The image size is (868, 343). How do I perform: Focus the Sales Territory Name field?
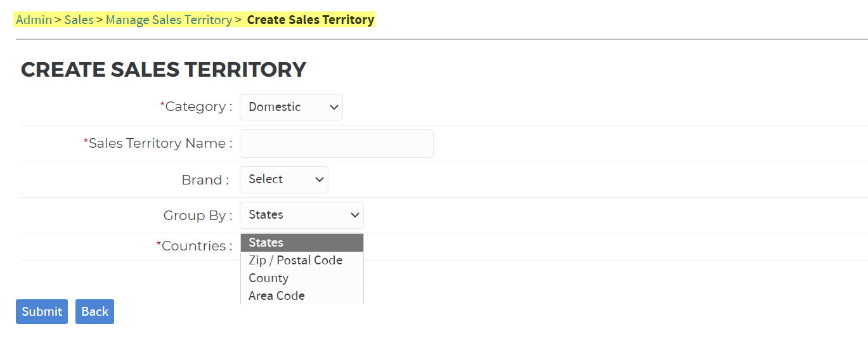[x=336, y=144]
